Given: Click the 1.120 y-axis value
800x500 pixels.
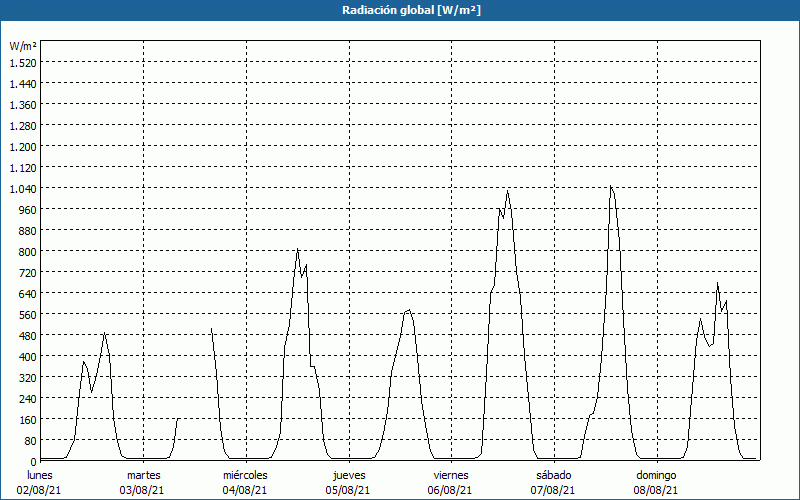Looking at the screenshot, I should [23, 167].
